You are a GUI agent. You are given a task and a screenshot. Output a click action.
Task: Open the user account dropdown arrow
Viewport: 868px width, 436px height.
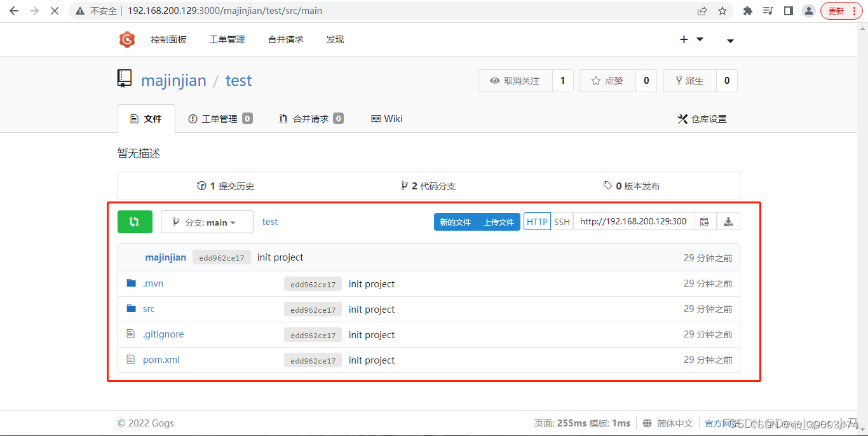coord(730,41)
